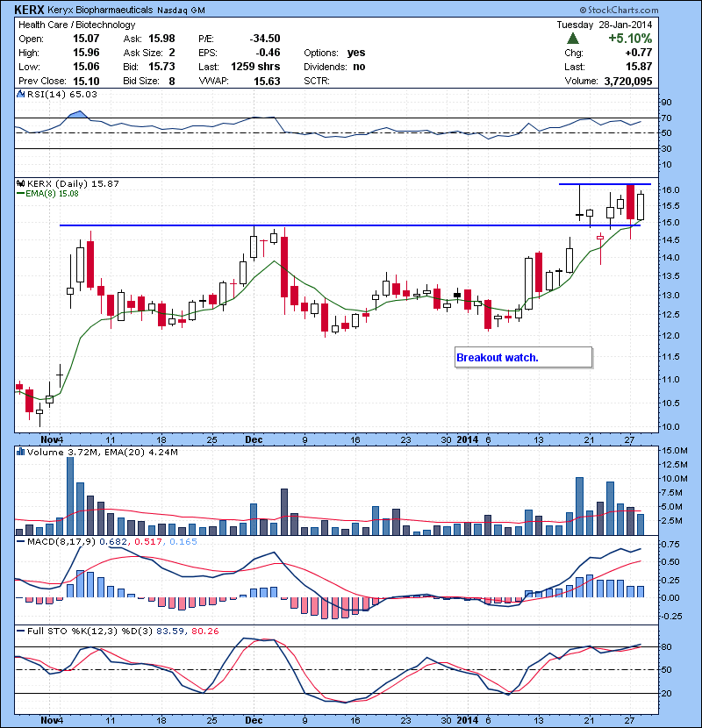Image resolution: width=702 pixels, height=728 pixels.
Task: Click the volume bars icon in volume panel
Action: pos(20,452)
